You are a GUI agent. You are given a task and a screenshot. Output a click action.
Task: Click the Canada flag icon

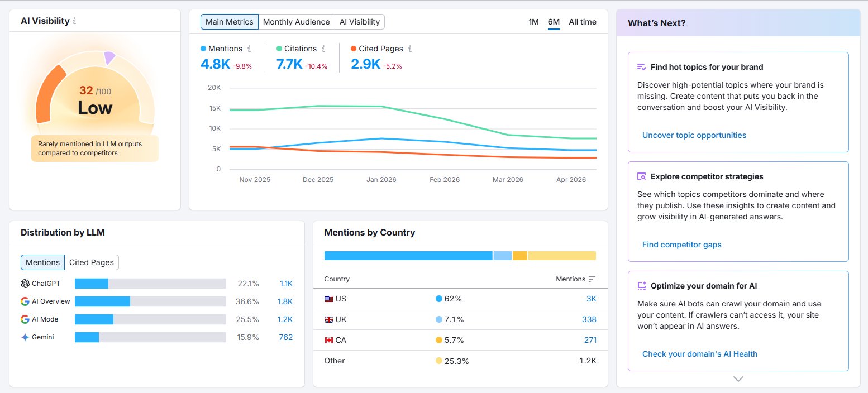point(329,340)
